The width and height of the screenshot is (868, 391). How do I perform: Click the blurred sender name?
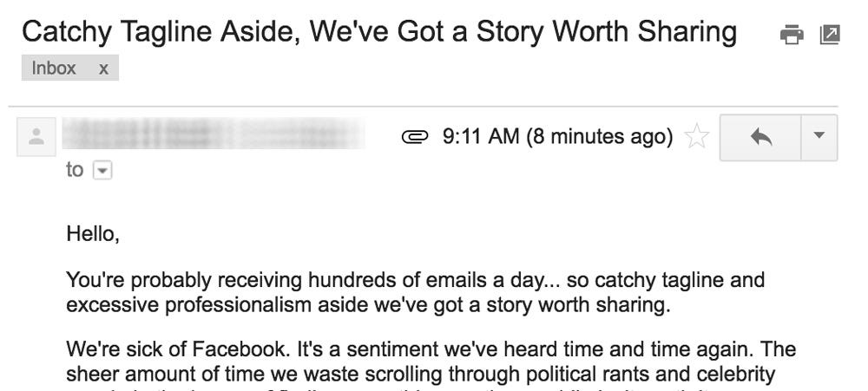pos(214,134)
